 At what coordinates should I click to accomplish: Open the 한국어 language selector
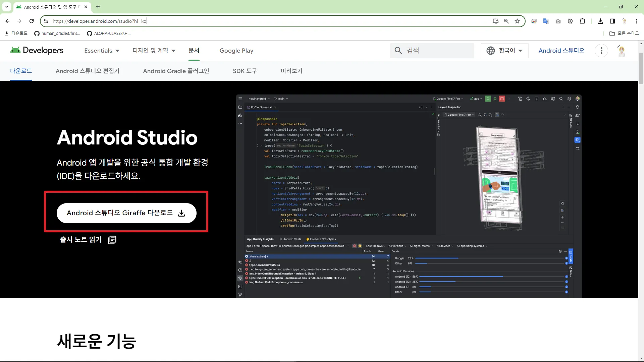pyautogui.click(x=504, y=51)
